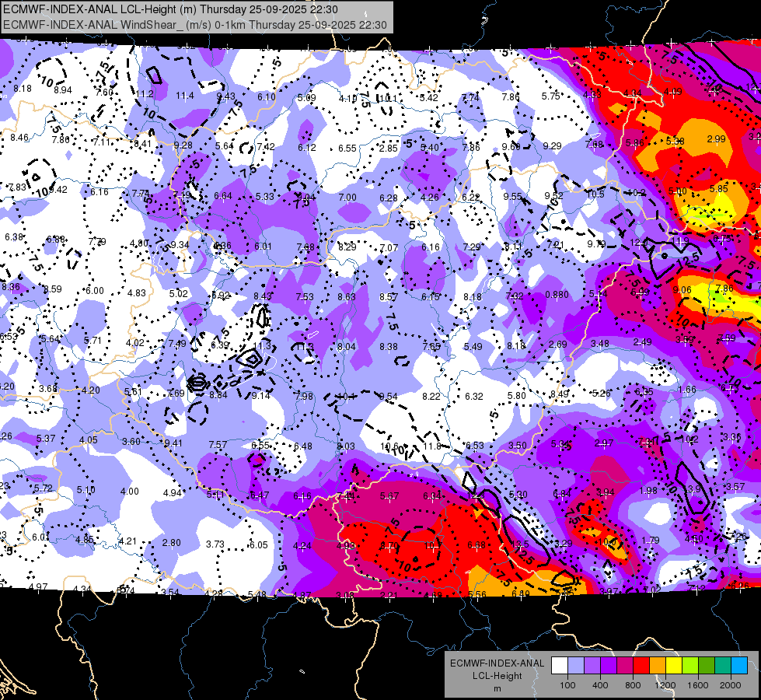
Task: Select the map value 11.4
Action: (184, 96)
